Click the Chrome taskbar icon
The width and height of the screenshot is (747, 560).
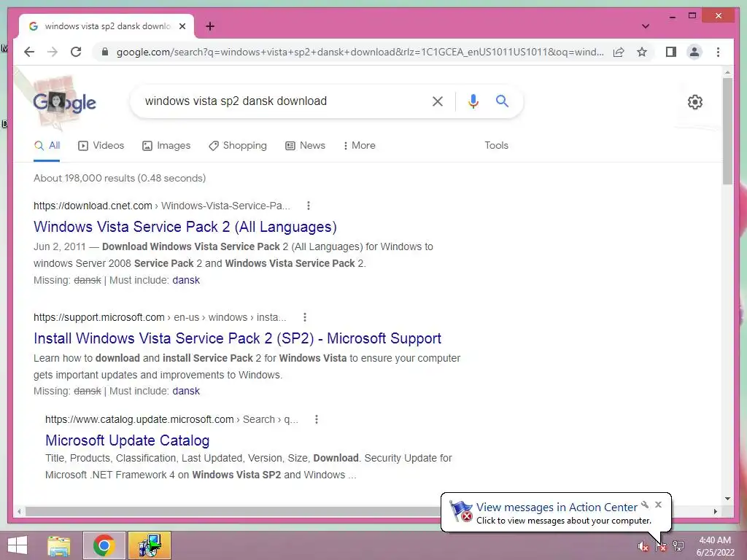104,545
